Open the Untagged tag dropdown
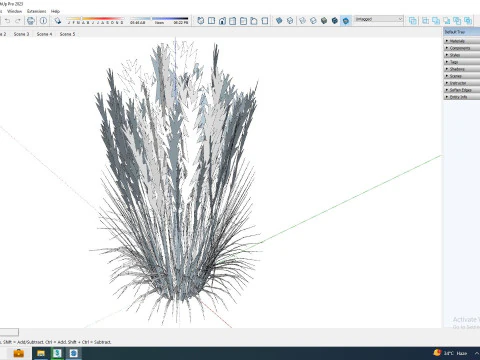The width and height of the screenshot is (480, 360). click(x=379, y=19)
